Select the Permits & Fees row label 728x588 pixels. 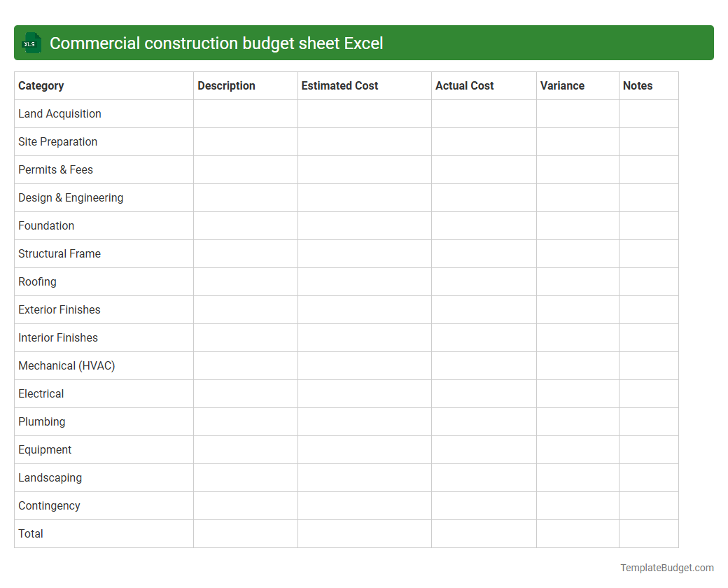coord(55,169)
